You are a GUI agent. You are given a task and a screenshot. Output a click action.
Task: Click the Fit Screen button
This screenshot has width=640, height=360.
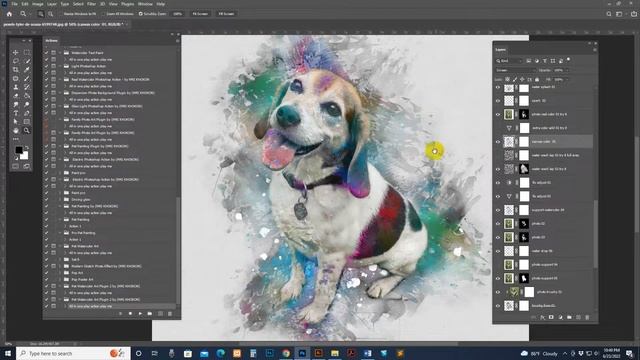(200, 14)
